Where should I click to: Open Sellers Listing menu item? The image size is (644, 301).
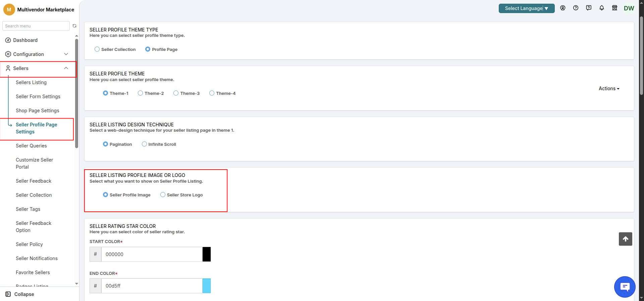pyautogui.click(x=31, y=82)
